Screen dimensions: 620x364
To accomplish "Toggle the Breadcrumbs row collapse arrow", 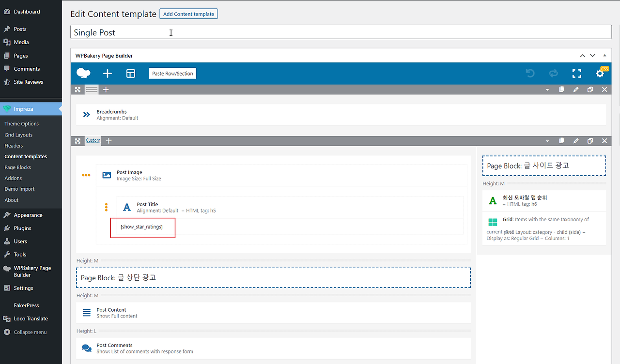I will coord(547,90).
